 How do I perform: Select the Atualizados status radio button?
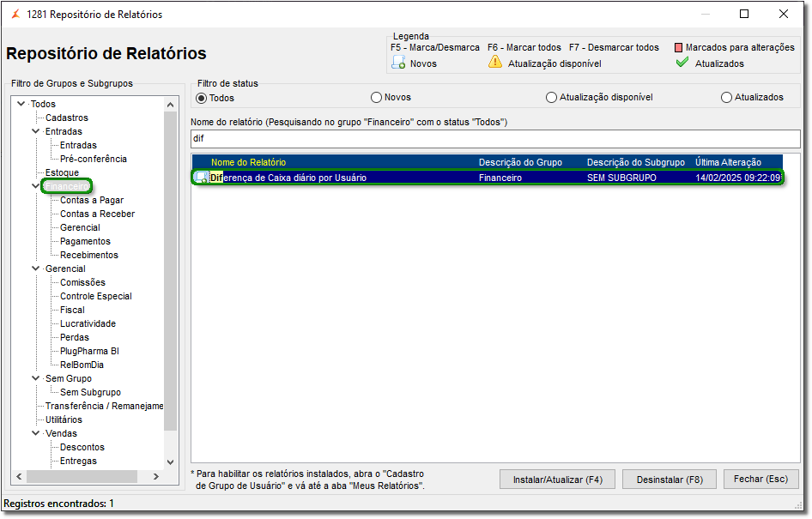point(726,97)
